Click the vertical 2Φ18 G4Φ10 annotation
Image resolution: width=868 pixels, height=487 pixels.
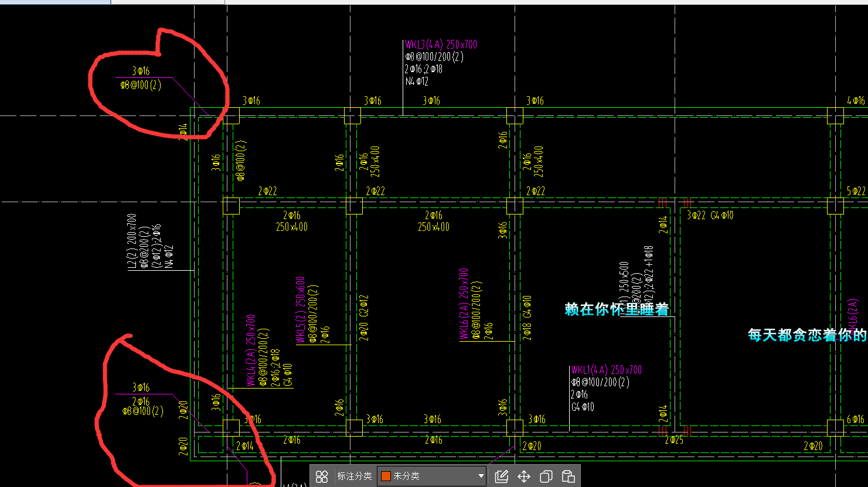coord(527,318)
